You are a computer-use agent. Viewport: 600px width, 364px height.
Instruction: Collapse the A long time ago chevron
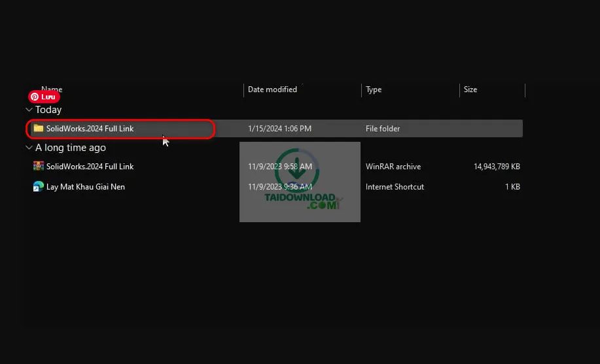[x=29, y=148]
